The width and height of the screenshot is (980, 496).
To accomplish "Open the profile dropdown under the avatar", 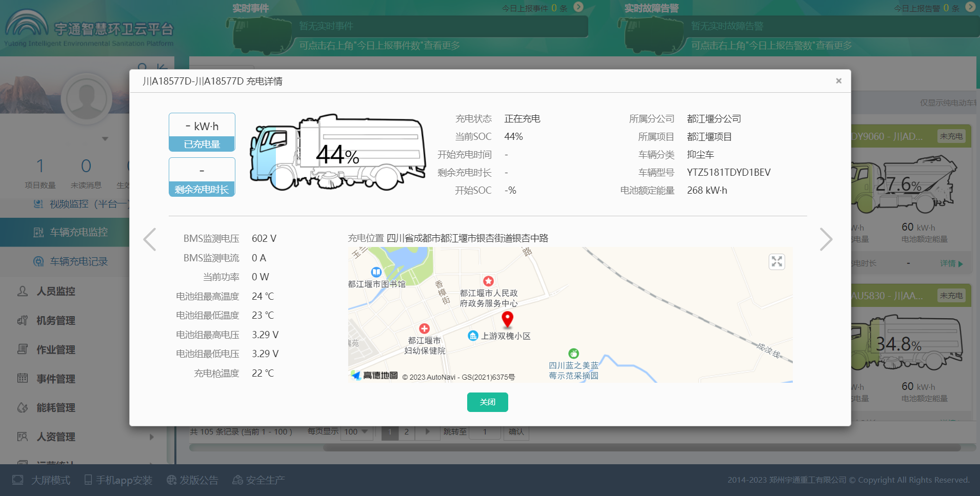I will (x=105, y=138).
